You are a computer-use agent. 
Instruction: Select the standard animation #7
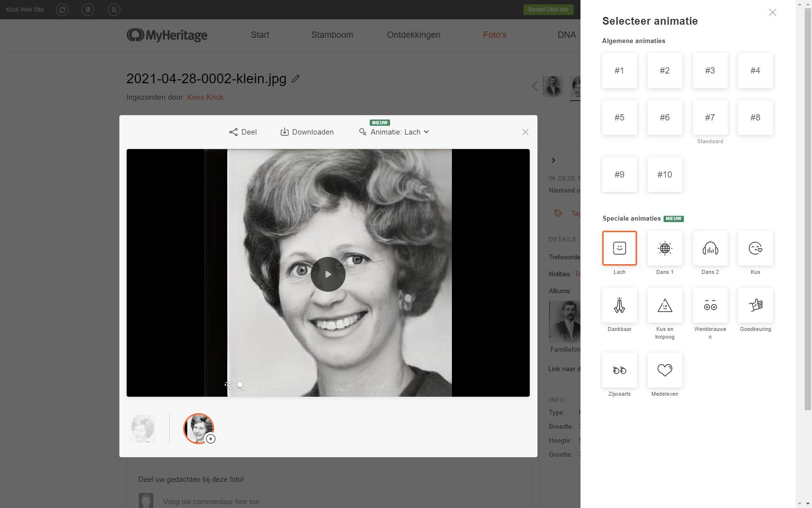pyautogui.click(x=710, y=118)
